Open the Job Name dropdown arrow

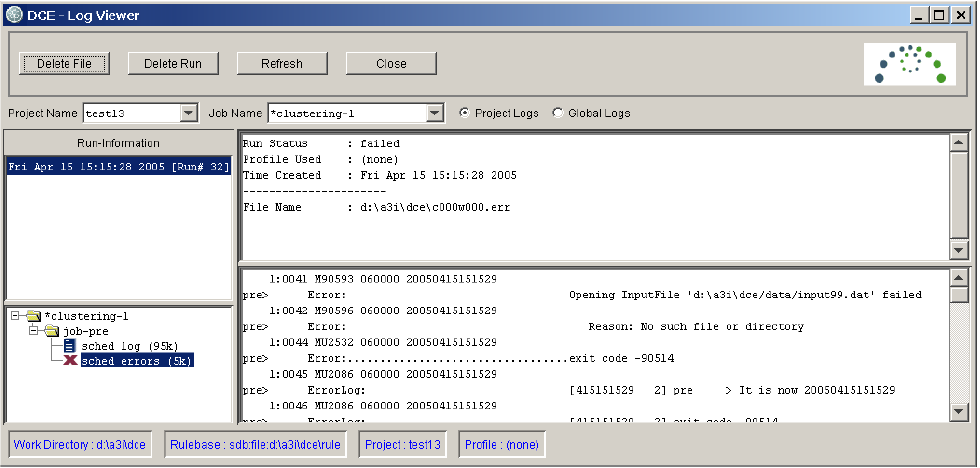(434, 113)
